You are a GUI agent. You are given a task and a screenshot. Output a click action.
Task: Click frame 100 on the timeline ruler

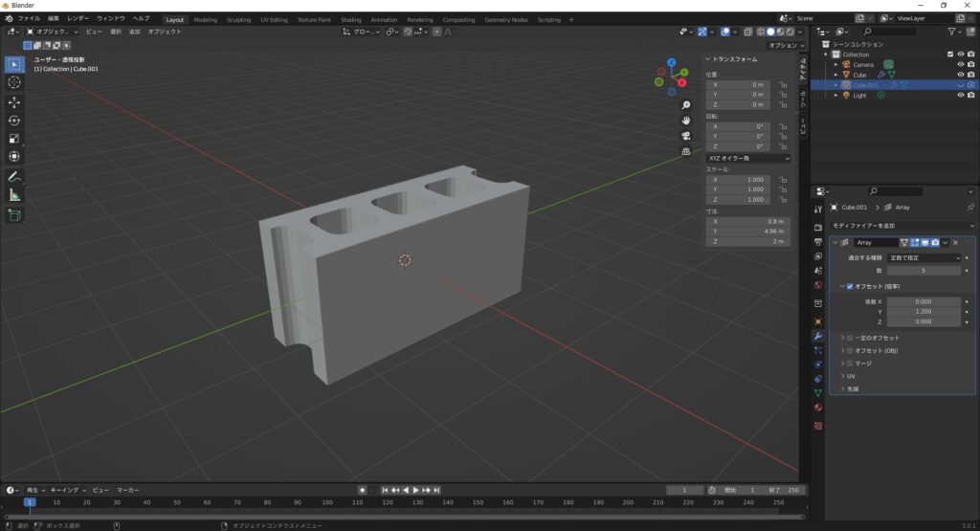point(327,502)
